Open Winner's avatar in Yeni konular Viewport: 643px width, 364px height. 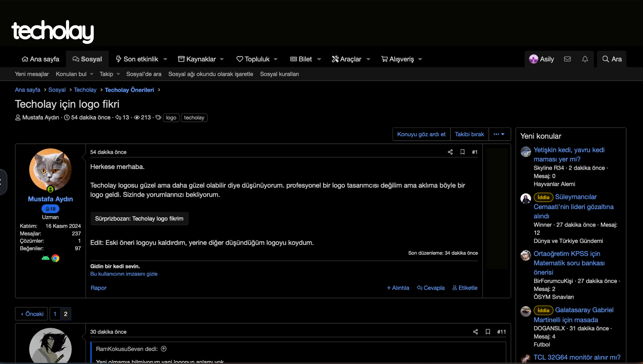[526, 199]
